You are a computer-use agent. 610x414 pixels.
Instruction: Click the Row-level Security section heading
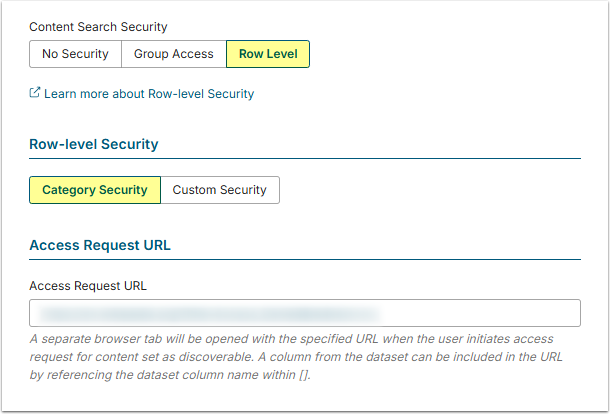94,144
